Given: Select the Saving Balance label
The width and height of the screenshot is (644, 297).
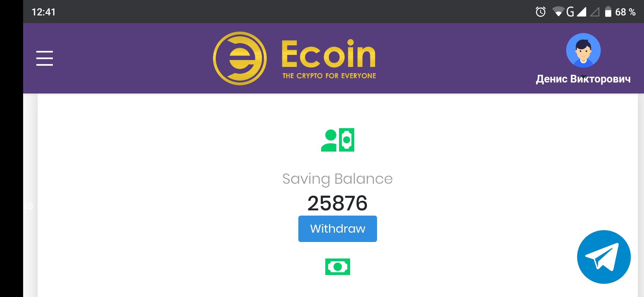Looking at the screenshot, I should coord(338,179).
